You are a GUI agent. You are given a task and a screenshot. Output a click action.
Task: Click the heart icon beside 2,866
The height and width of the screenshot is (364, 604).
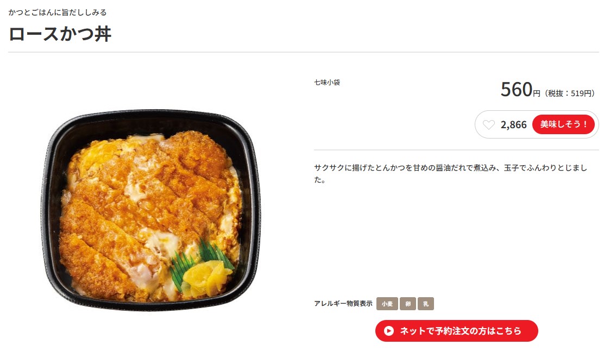[488, 125]
